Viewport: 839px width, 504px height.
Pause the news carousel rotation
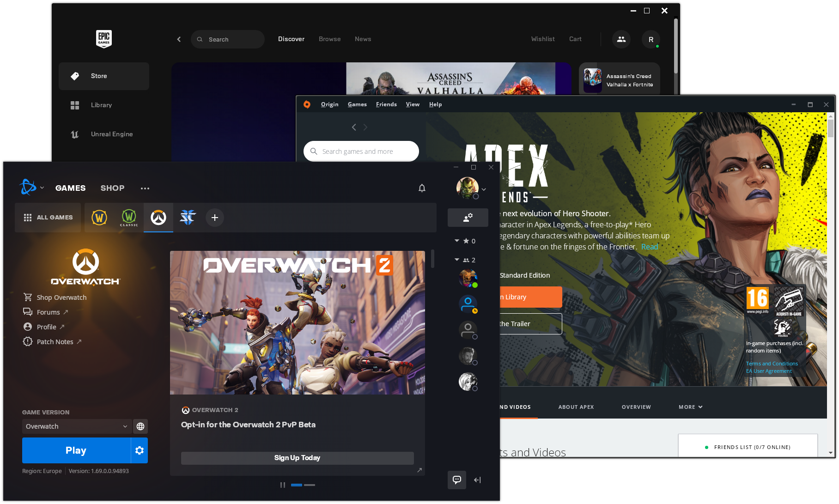pos(282,485)
